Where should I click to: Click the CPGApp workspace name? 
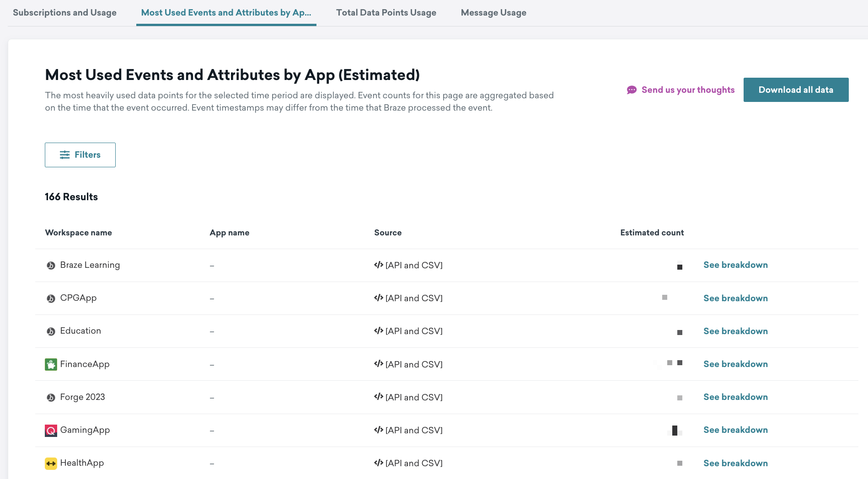pyautogui.click(x=78, y=298)
